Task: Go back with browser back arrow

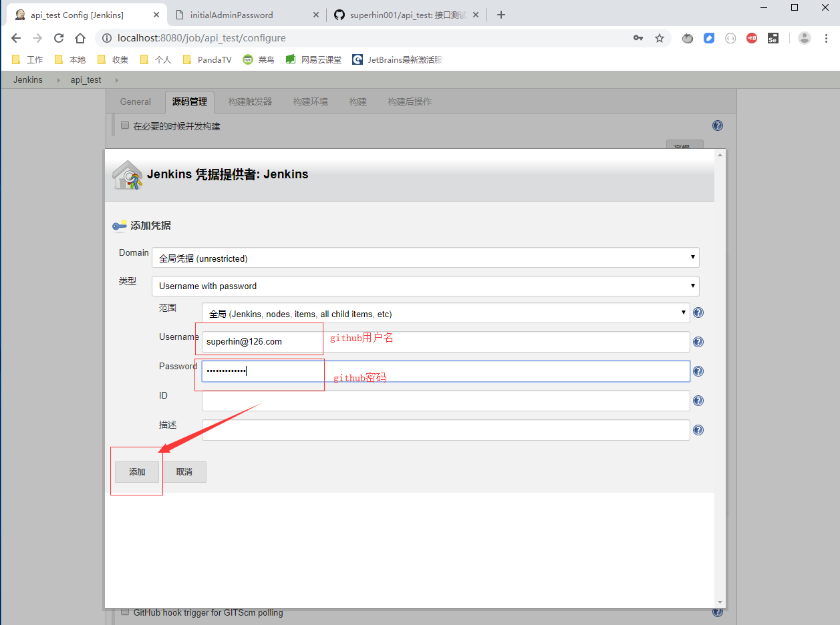Action: [16, 38]
